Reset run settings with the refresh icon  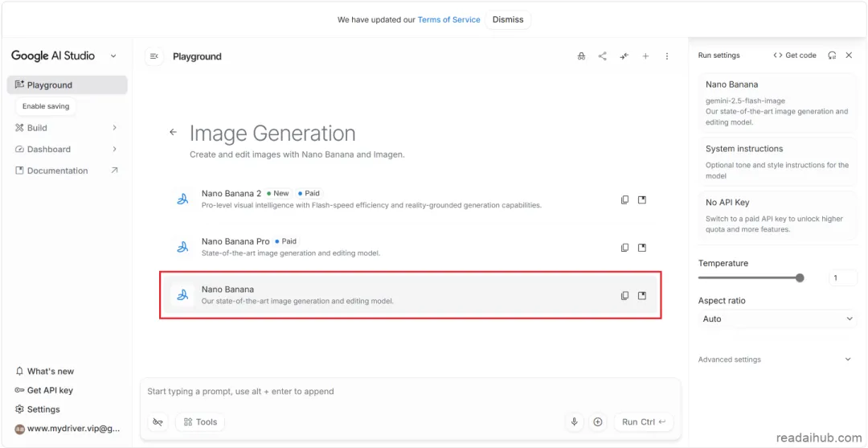point(832,55)
